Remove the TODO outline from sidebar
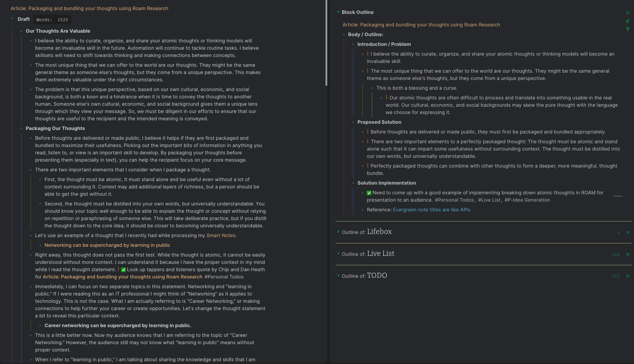 [x=628, y=276]
